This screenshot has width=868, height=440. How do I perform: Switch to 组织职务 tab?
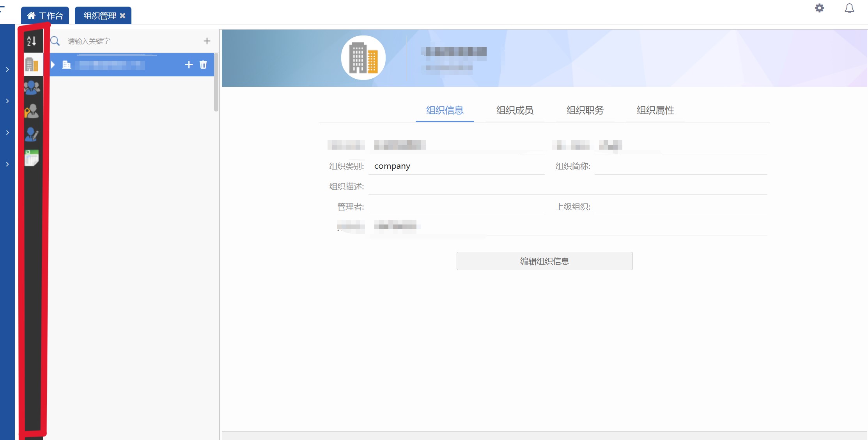click(x=585, y=110)
